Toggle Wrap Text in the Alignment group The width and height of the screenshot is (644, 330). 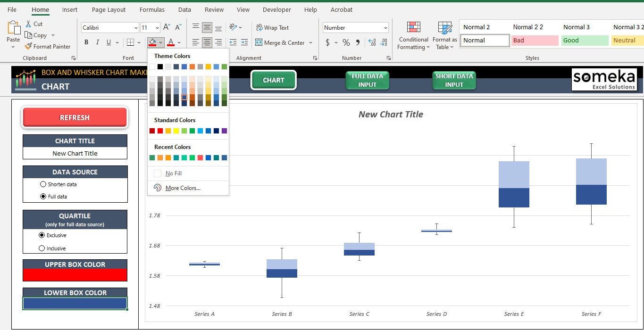point(272,27)
